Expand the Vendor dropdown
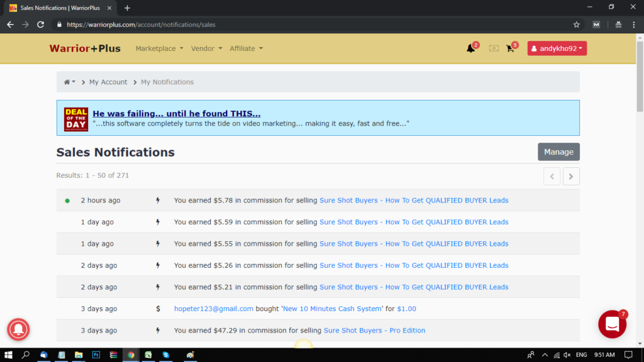 [206, 48]
